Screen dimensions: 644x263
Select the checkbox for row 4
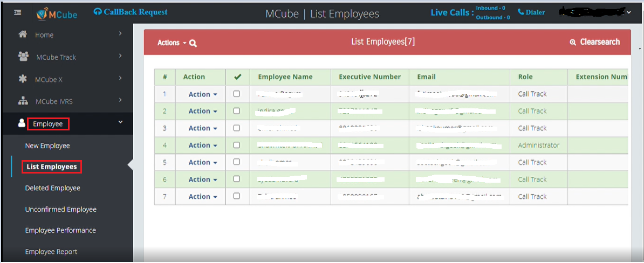click(x=236, y=145)
